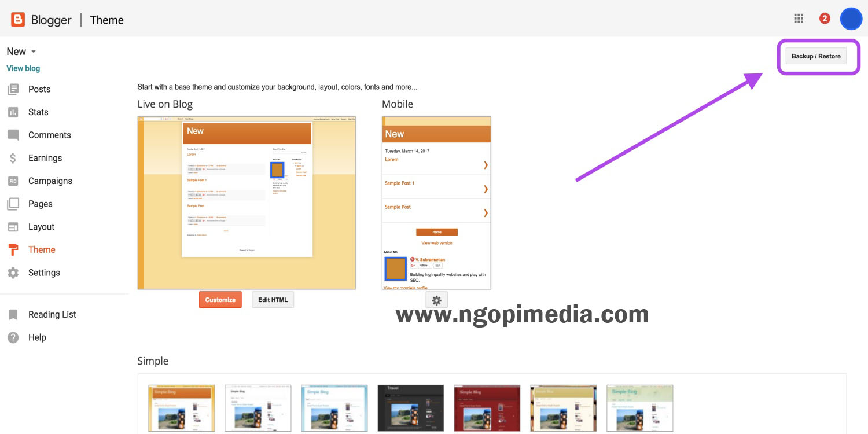This screenshot has width=868, height=434.
Task: Click the Help question mark icon
Action: click(x=13, y=337)
